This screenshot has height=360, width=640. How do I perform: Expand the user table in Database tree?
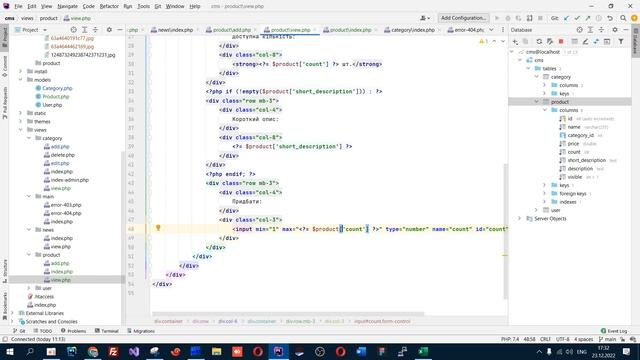point(537,210)
